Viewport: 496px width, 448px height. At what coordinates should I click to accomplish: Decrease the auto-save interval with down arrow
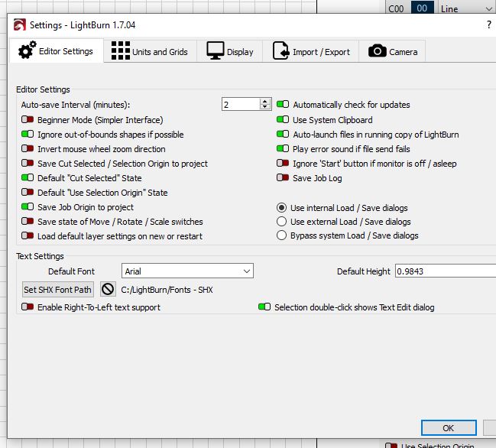pyautogui.click(x=264, y=107)
